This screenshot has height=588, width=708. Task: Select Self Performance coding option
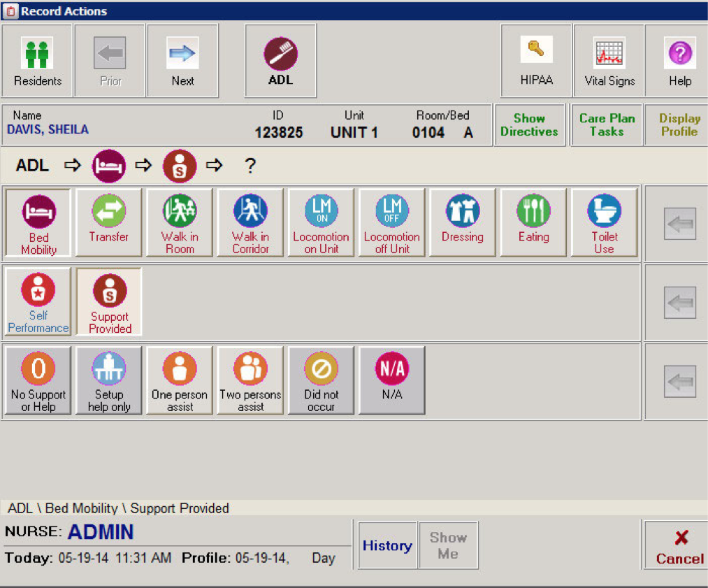click(x=37, y=301)
